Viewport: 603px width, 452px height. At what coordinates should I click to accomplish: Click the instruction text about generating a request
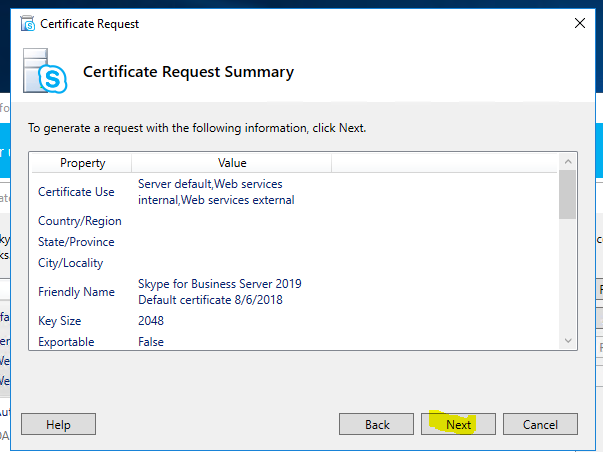point(197,128)
